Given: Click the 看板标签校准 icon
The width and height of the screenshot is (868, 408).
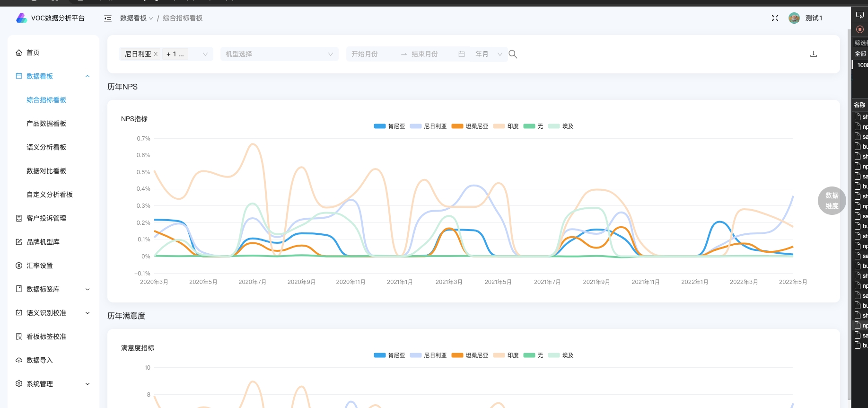Looking at the screenshot, I should pyautogui.click(x=19, y=337).
